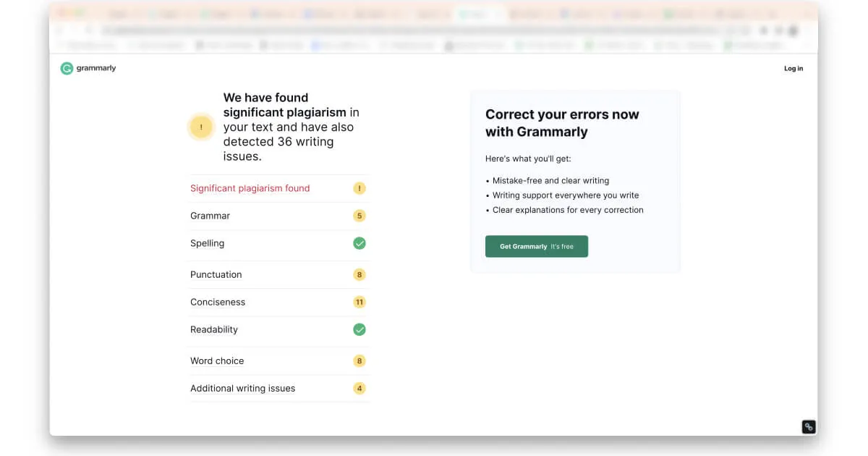Click the badge showing 8 Punctuation issues
The image size is (868, 456).
tap(359, 274)
